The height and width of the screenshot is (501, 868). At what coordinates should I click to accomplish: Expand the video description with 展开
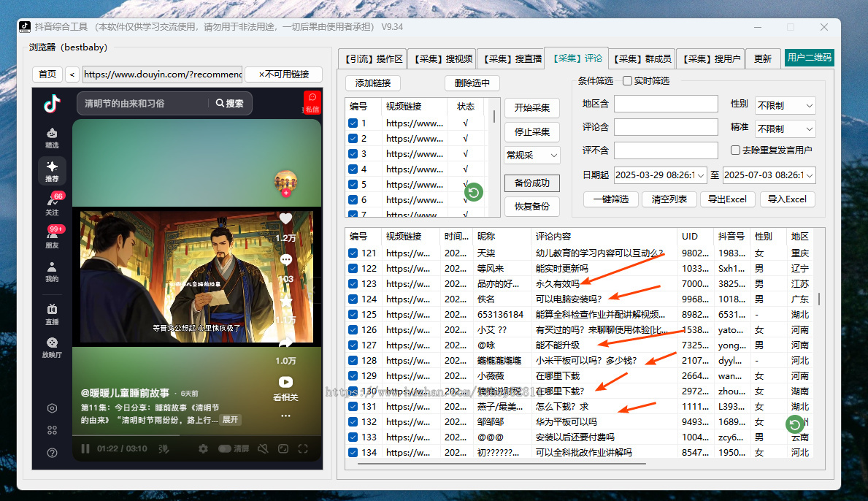(x=230, y=420)
